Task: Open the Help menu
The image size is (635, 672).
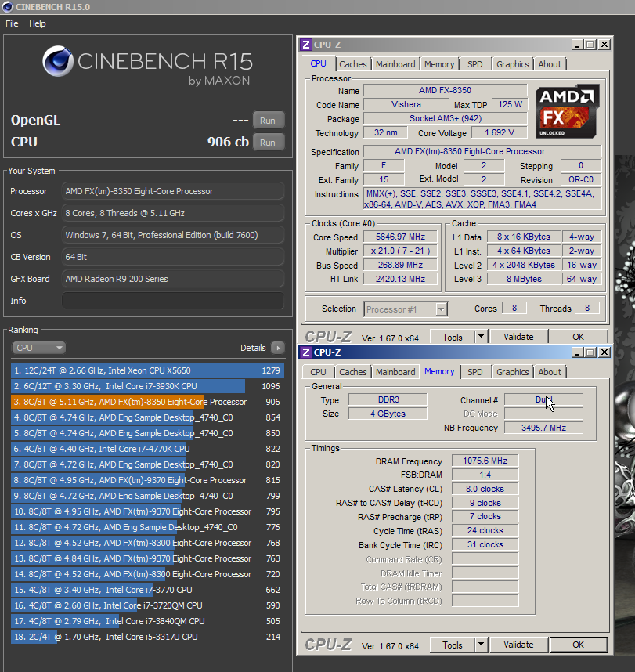Action: (38, 23)
